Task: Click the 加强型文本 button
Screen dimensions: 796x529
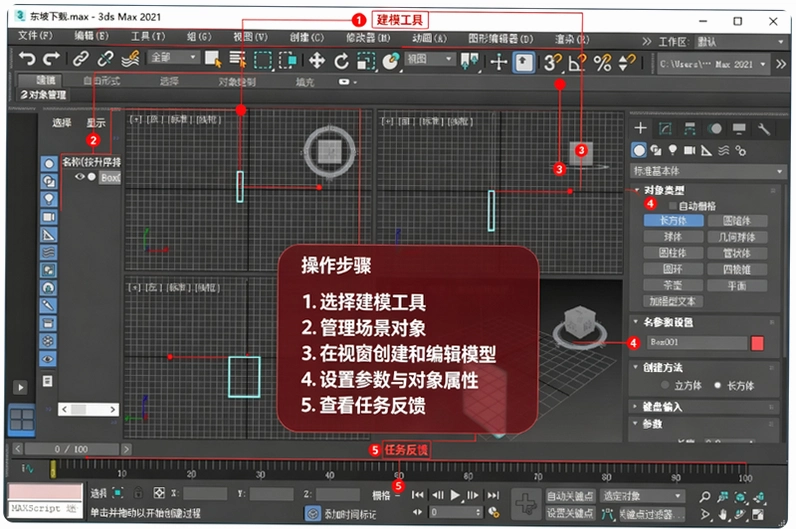Action: [673, 301]
